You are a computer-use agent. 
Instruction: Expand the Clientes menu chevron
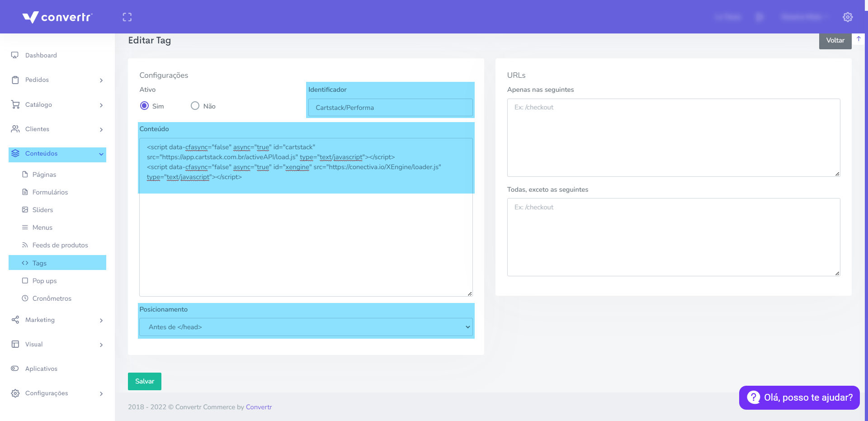101,129
